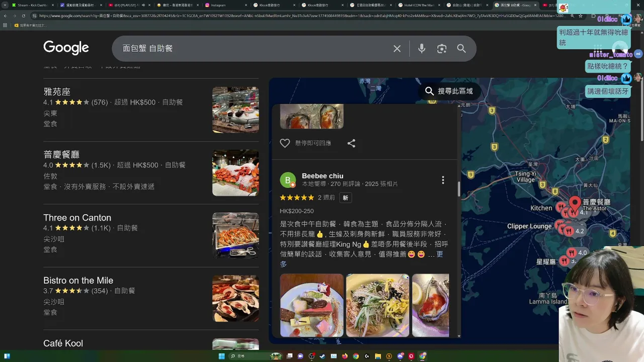Open Steam from the taskbar

click(323, 356)
